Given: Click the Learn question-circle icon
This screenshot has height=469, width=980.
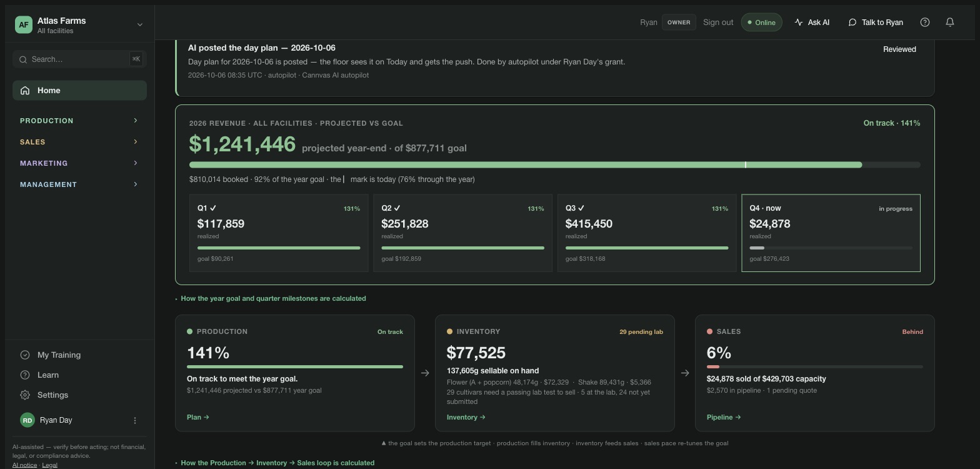Looking at the screenshot, I should [25, 375].
